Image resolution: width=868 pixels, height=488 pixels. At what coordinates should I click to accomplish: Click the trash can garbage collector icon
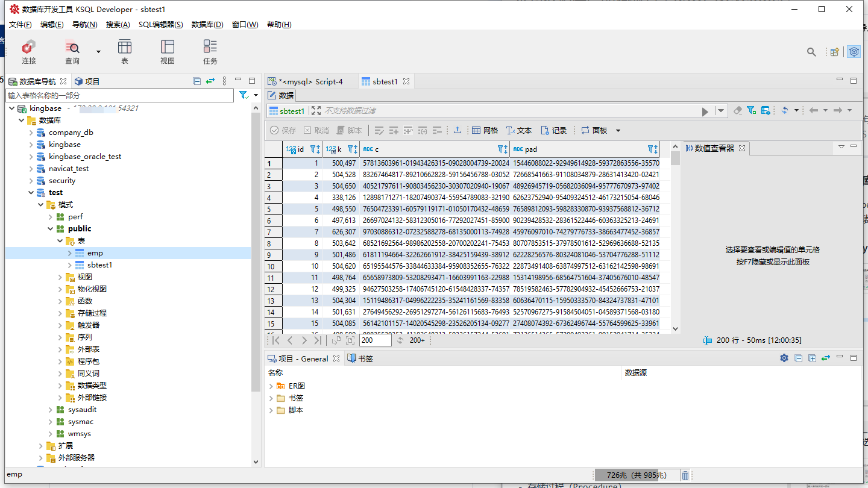tap(685, 475)
